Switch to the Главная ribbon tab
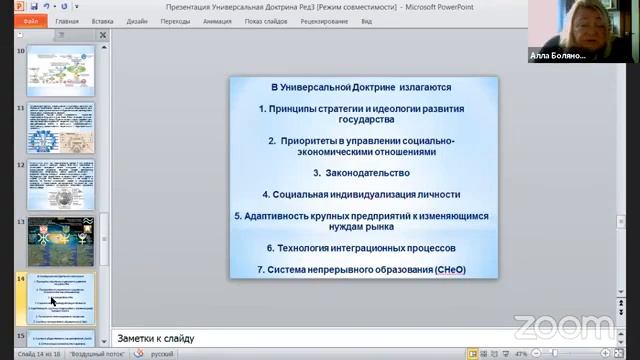 [x=67, y=21]
